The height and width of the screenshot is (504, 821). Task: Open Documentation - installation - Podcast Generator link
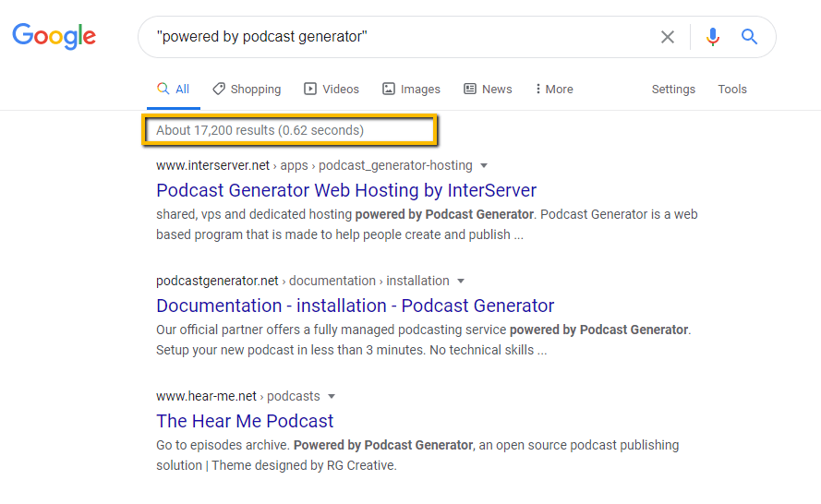click(x=356, y=306)
